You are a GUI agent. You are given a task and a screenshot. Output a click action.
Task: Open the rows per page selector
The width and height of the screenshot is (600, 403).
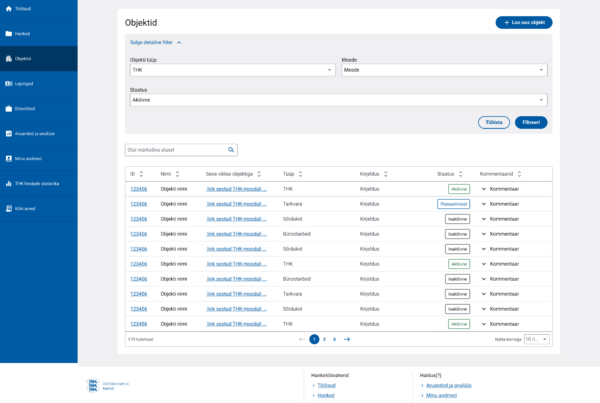(536, 339)
